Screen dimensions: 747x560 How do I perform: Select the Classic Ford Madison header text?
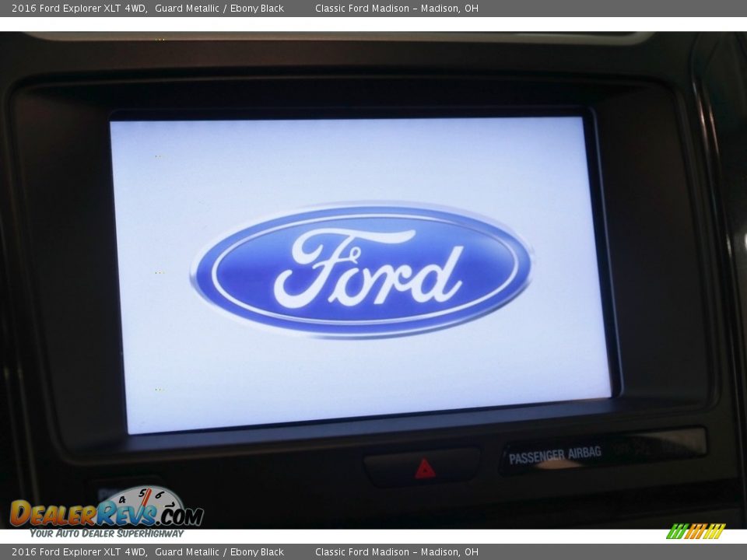tap(398, 10)
